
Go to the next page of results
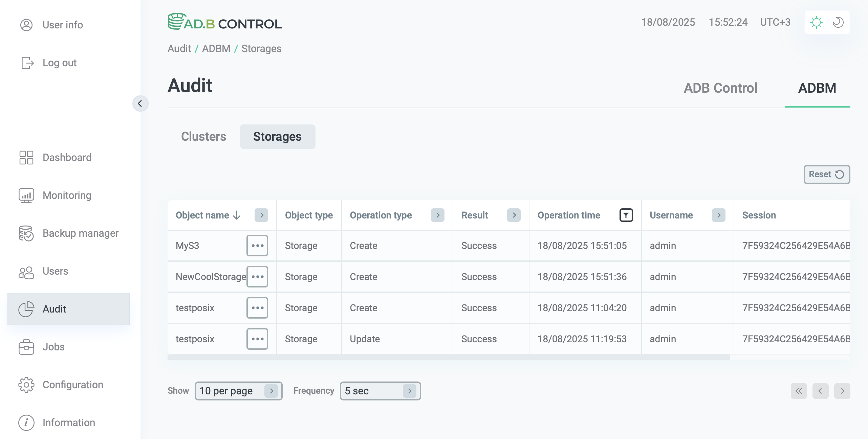pos(842,391)
